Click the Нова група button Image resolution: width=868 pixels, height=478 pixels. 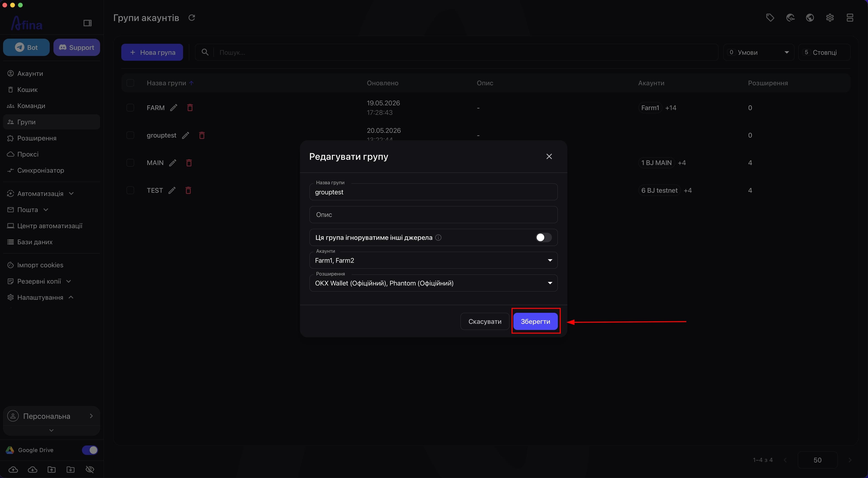tap(152, 52)
